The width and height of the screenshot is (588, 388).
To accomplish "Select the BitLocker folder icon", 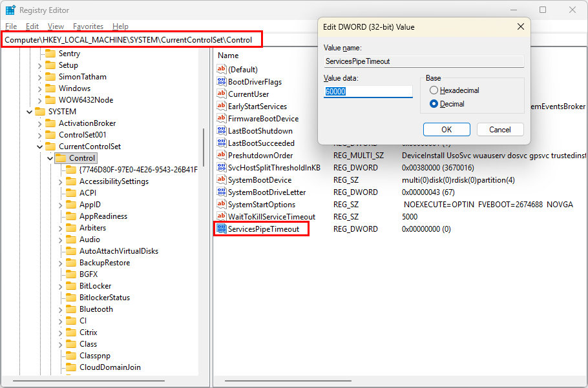I will (70, 286).
